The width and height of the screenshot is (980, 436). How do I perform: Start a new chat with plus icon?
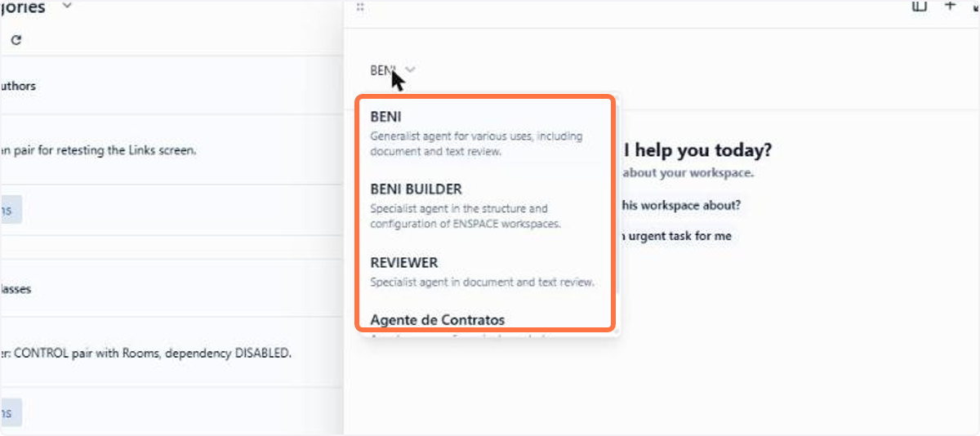(x=950, y=5)
